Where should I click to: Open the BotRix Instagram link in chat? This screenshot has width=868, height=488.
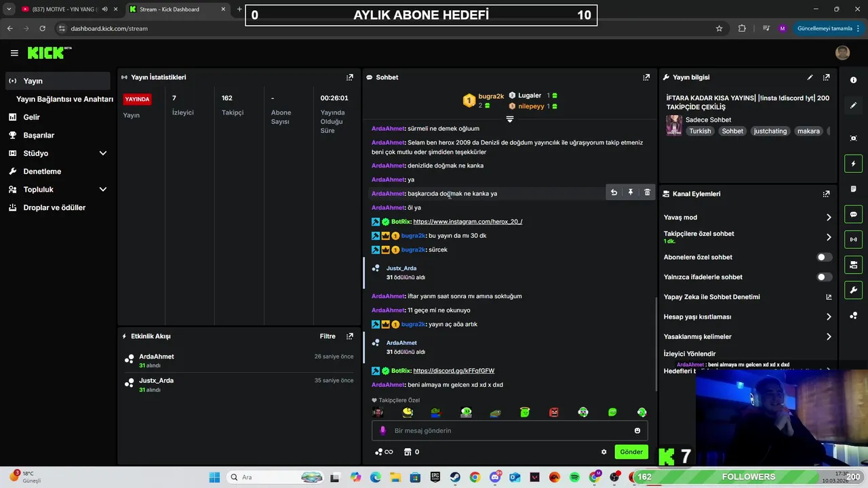[x=468, y=222]
